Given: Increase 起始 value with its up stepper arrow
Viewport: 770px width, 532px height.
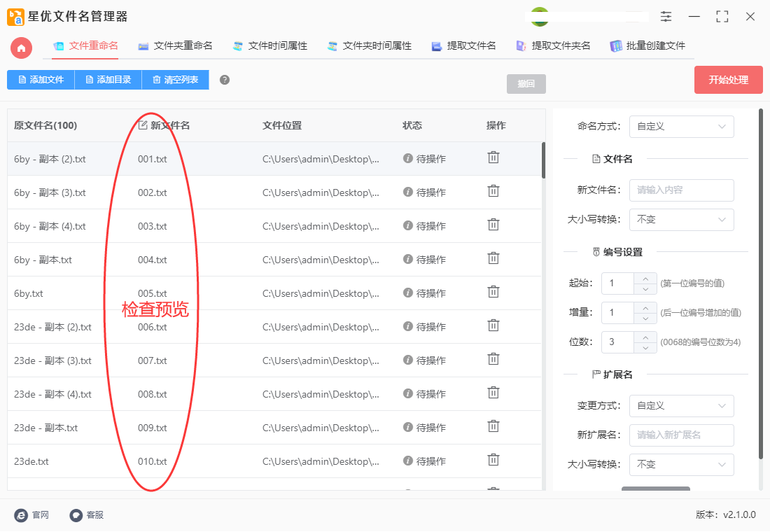Looking at the screenshot, I should pos(647,279).
